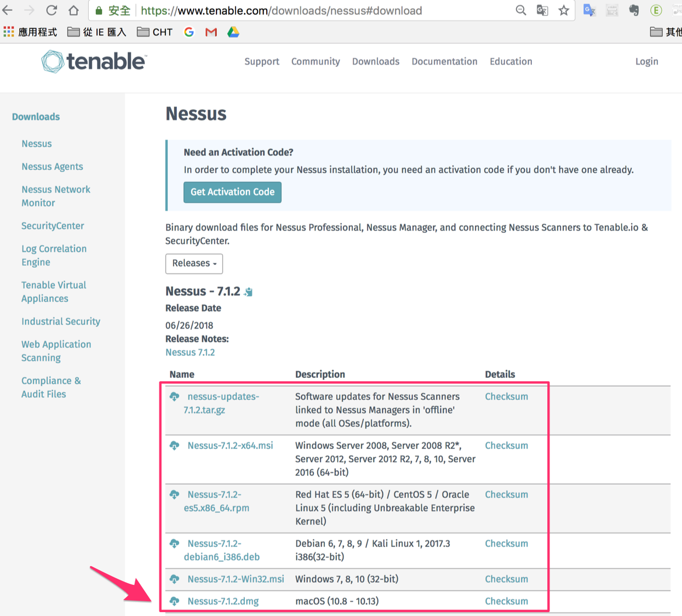Open the Nessus 7.1.2 release notes link
Screen dimensions: 682x616
[x=190, y=353]
